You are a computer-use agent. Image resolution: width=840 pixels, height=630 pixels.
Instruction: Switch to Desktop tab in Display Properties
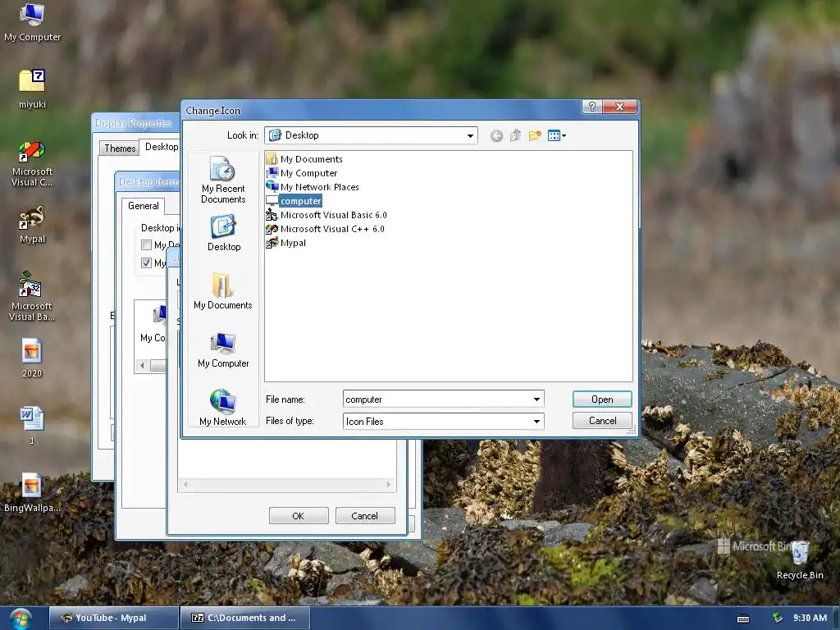coord(162,147)
